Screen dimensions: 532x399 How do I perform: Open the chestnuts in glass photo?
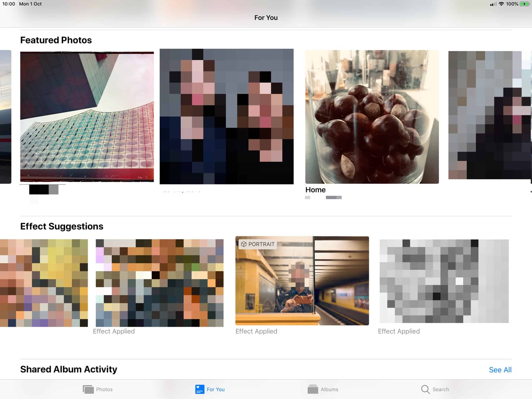(372, 117)
